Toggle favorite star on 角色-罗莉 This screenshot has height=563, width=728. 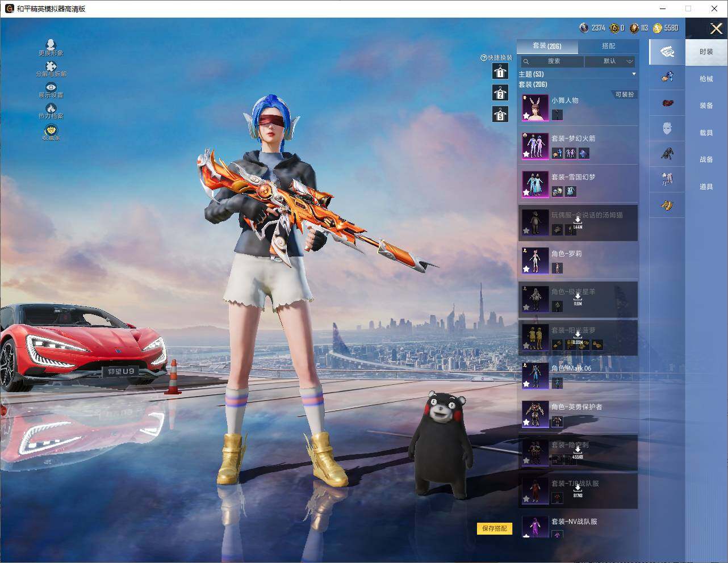pos(526,270)
